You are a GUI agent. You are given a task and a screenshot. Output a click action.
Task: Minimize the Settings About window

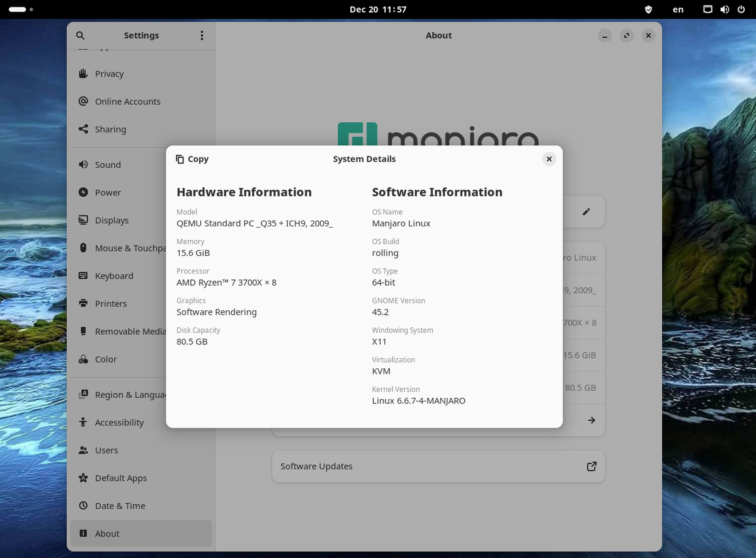coord(605,35)
